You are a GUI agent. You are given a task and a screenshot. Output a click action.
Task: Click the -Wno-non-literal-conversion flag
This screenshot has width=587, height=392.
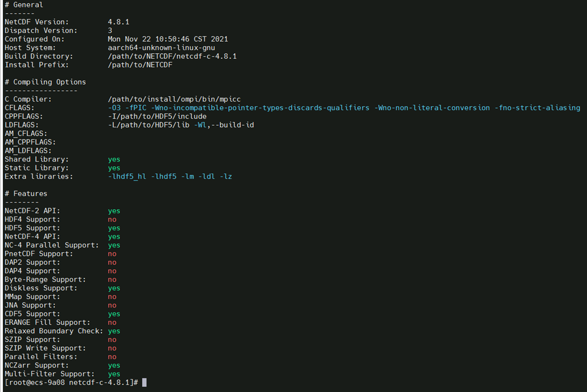click(432, 108)
